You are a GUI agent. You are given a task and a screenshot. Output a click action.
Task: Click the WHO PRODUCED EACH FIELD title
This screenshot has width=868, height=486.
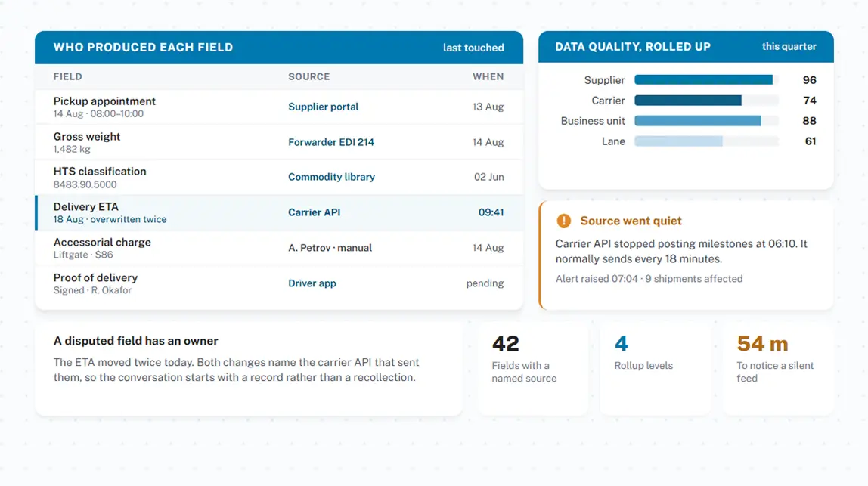tap(143, 48)
